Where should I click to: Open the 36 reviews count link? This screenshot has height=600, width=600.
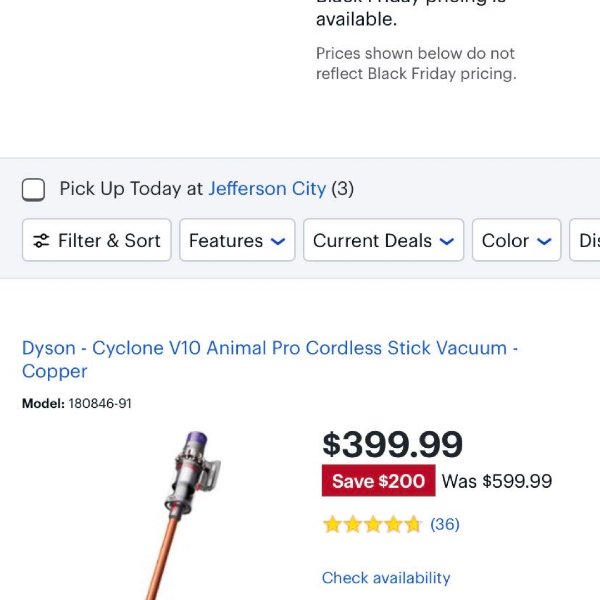pyautogui.click(x=445, y=524)
